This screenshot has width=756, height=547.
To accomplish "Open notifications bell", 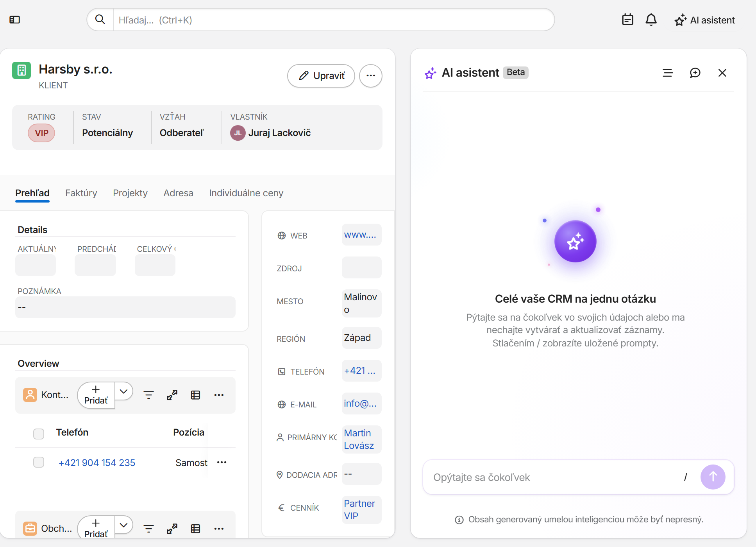I will coord(651,20).
